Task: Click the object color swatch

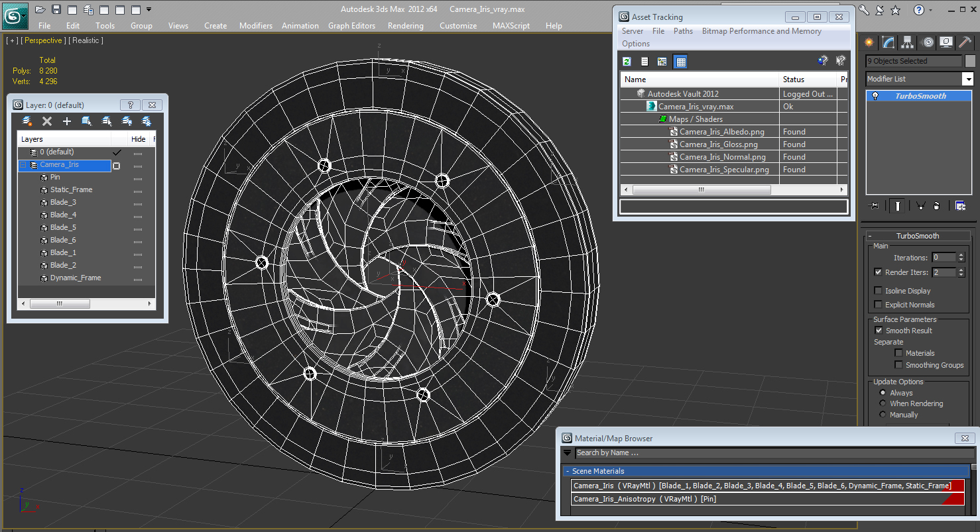Action: [971, 61]
